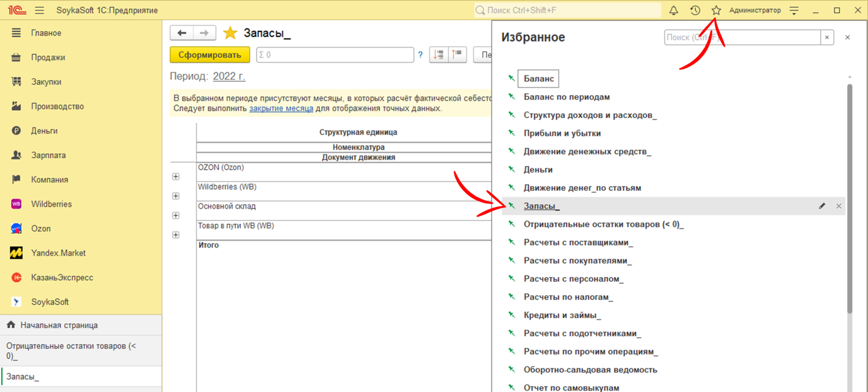868x392 pixels.
Task: Open Расчеты с покупателями_ favorite
Action: (578, 261)
